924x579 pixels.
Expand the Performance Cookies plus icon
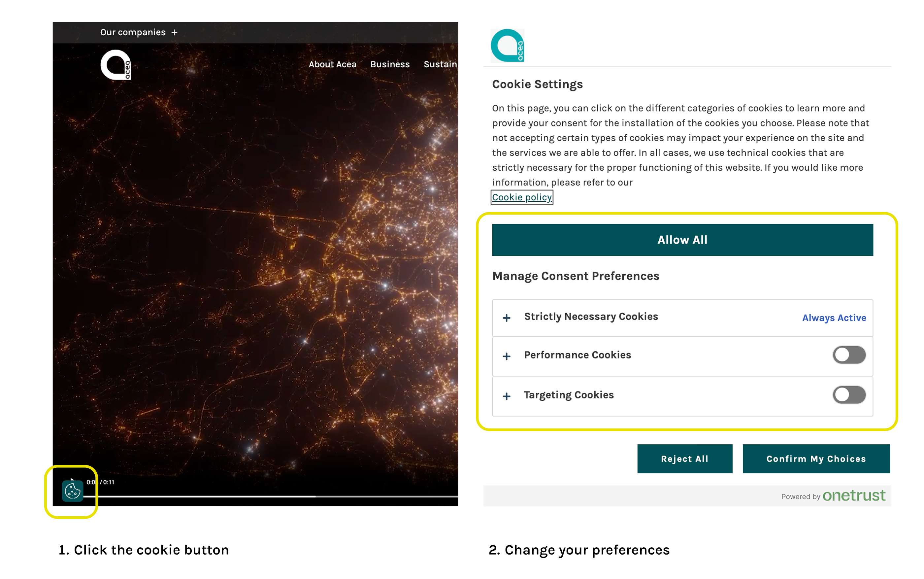(507, 357)
